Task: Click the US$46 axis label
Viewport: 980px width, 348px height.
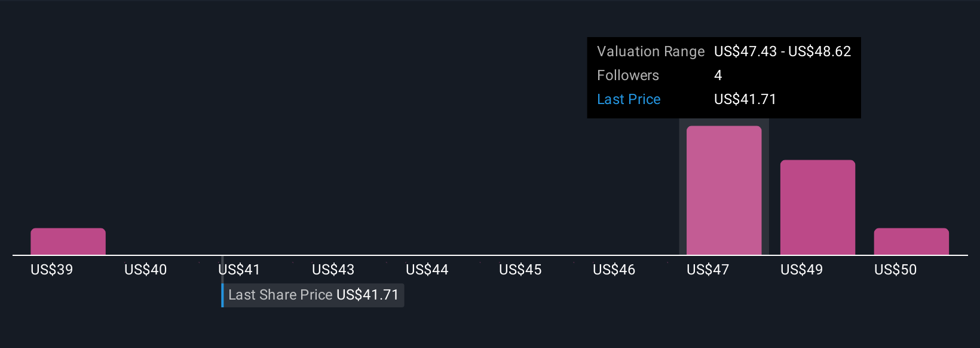Action: (614, 270)
